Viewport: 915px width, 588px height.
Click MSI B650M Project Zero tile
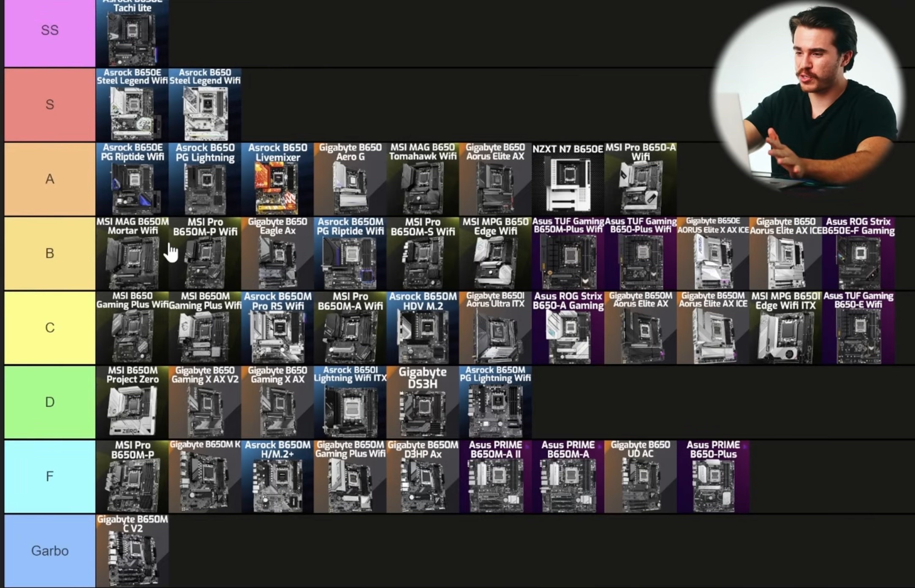click(x=132, y=402)
